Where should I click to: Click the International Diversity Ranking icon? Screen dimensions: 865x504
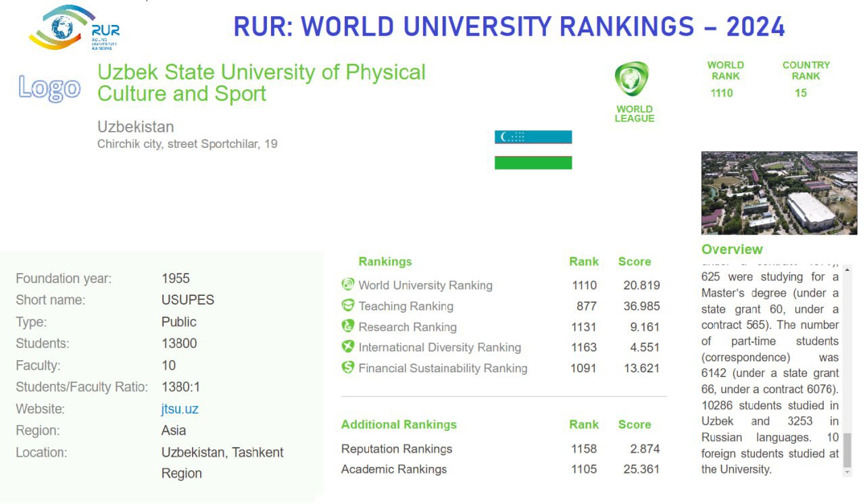(348, 347)
